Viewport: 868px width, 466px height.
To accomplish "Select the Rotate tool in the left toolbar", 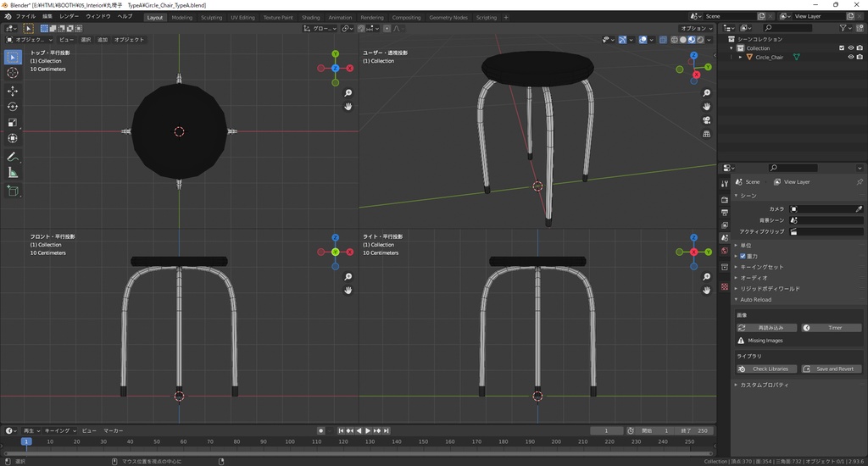I will click(13, 107).
